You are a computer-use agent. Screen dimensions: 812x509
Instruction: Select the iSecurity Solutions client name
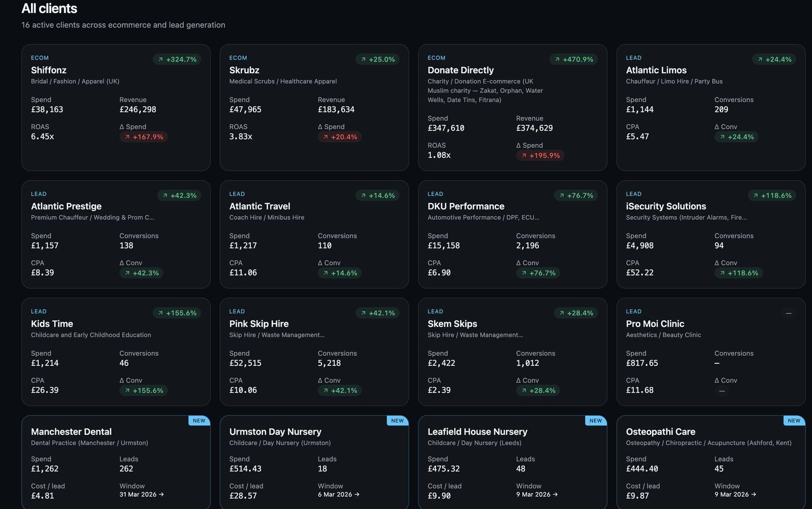666,206
